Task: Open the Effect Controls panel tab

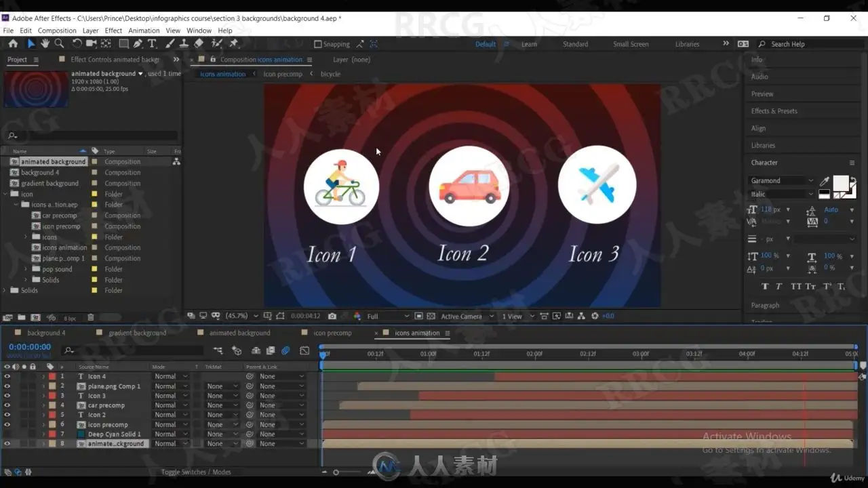Action: [115, 60]
